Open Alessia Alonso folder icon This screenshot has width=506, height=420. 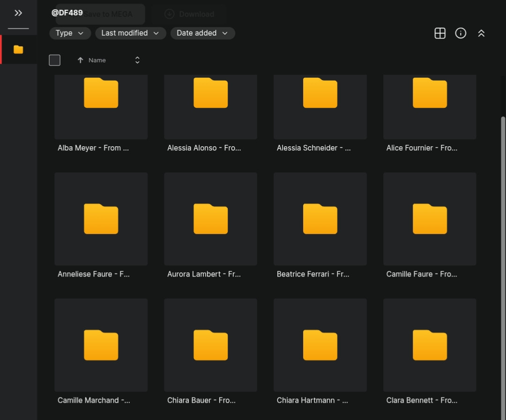pos(211,93)
